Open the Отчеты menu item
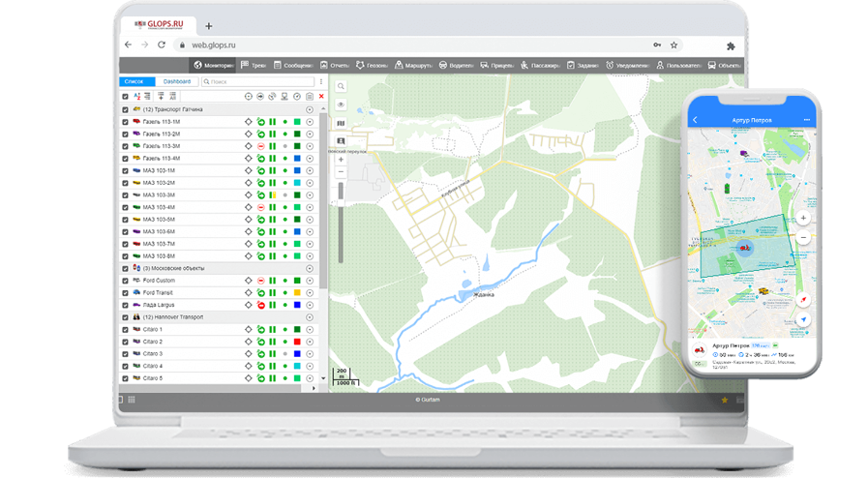 335,65
